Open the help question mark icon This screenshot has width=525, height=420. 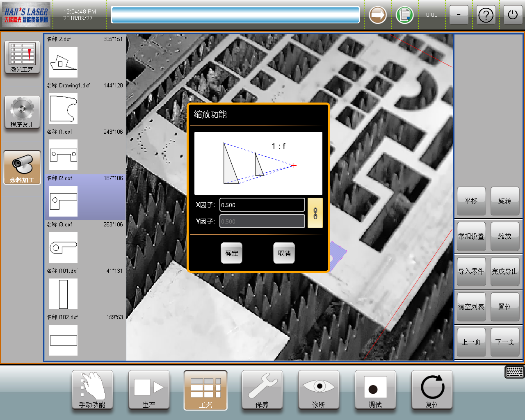[x=486, y=15]
